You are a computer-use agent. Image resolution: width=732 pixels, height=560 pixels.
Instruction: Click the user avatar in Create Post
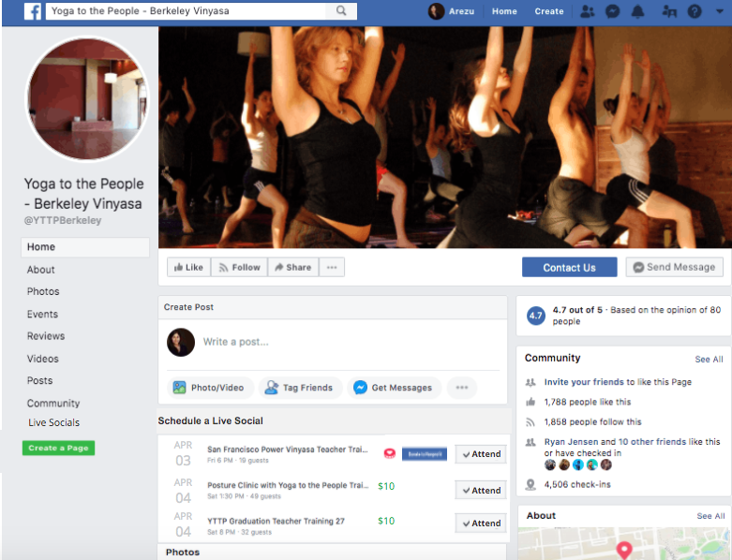181,342
